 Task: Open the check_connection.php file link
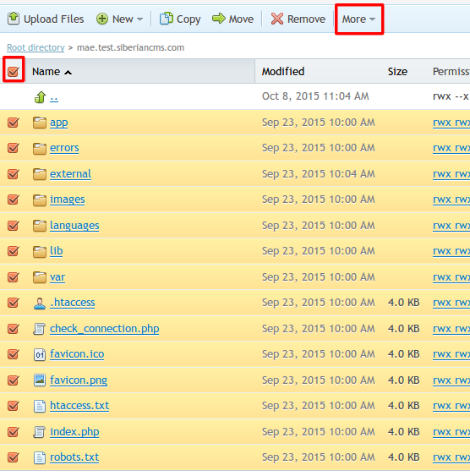click(104, 329)
